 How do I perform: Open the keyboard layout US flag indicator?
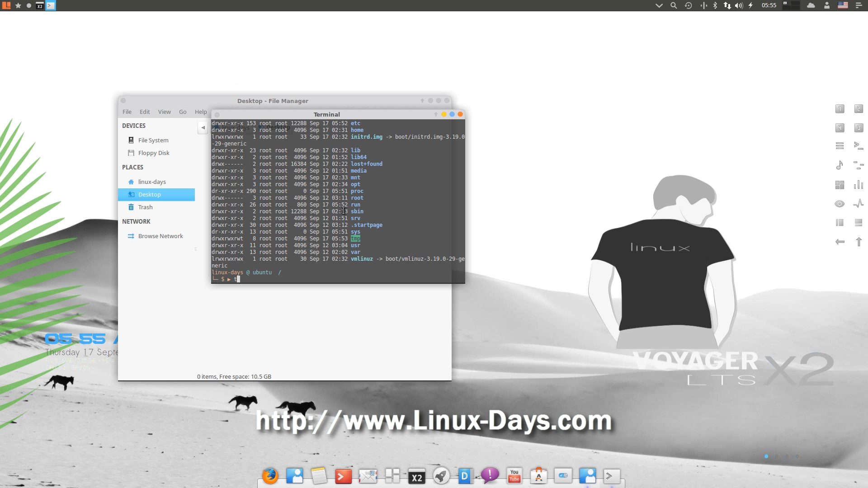pyautogui.click(x=843, y=5)
